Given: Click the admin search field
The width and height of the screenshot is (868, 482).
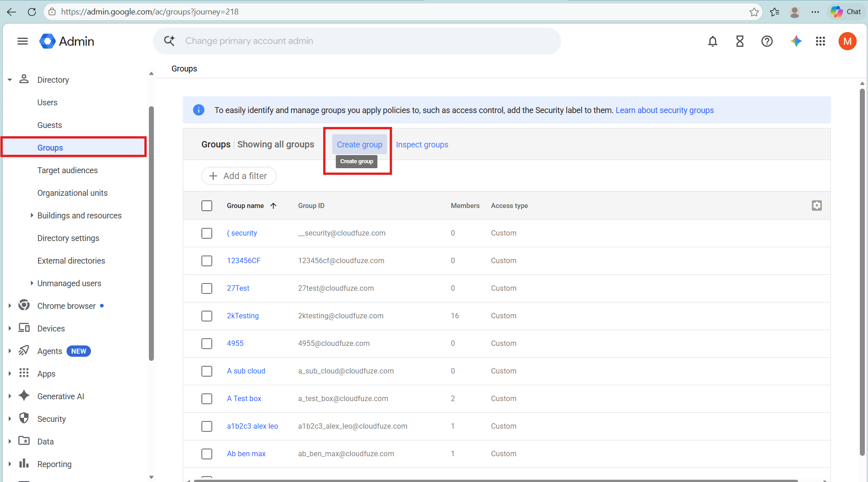Looking at the screenshot, I should click(x=357, y=41).
